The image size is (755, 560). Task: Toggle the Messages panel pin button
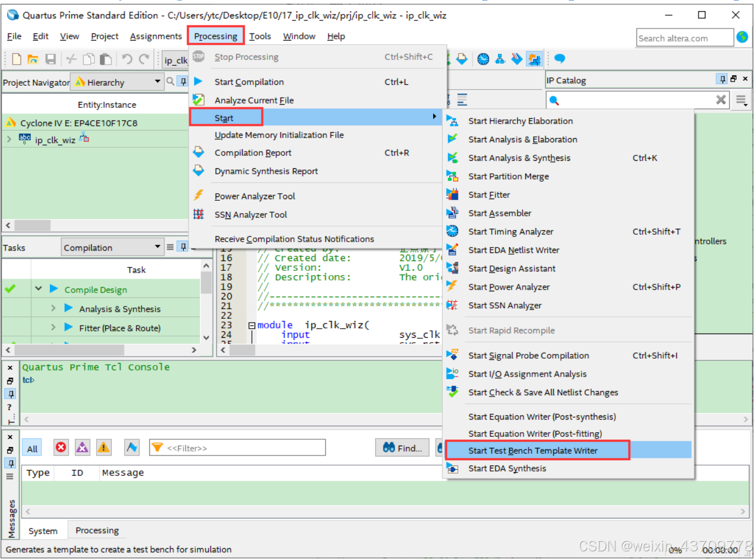(11, 463)
